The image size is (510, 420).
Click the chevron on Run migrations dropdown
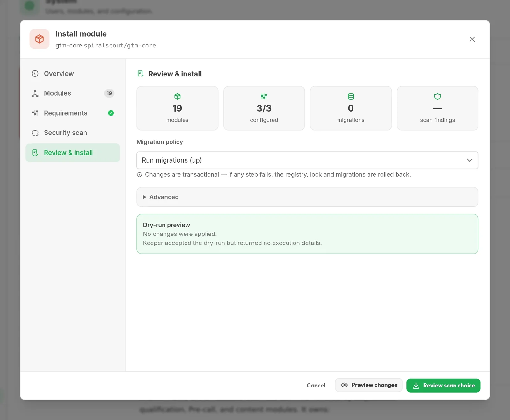470,160
